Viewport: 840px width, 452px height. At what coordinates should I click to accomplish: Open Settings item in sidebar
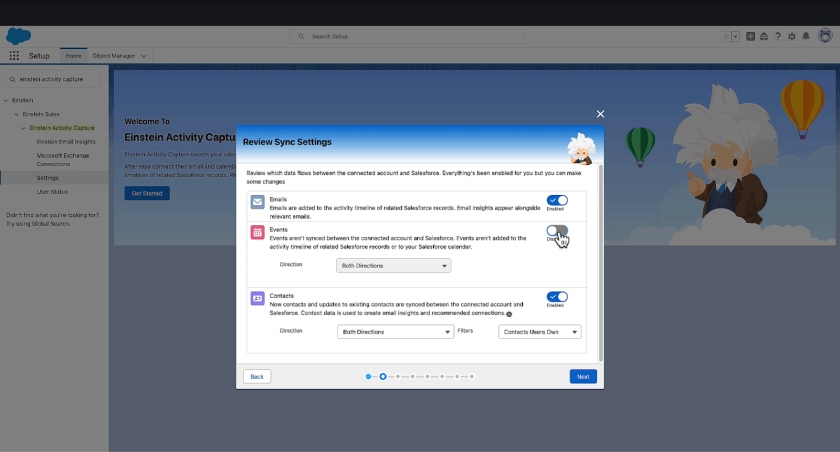[48, 178]
